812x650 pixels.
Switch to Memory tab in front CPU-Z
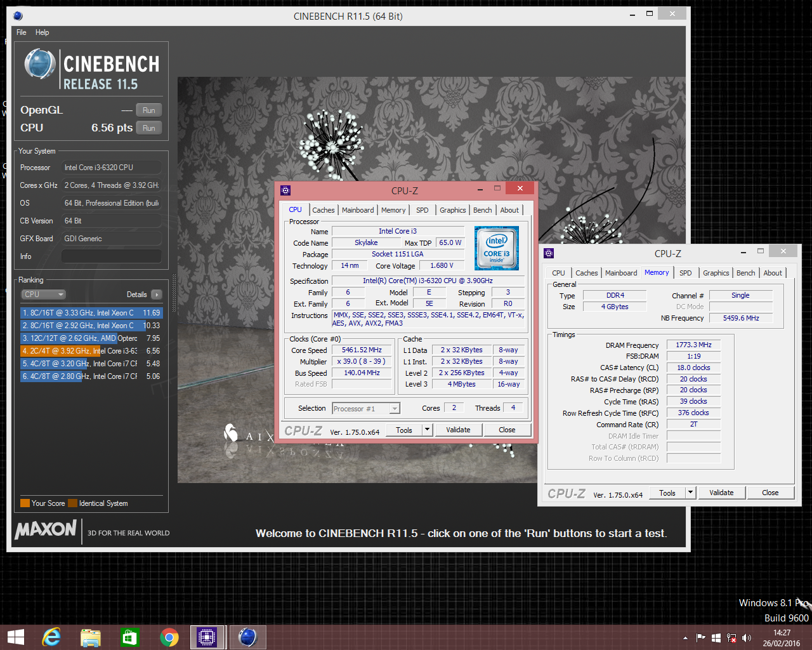(x=393, y=210)
